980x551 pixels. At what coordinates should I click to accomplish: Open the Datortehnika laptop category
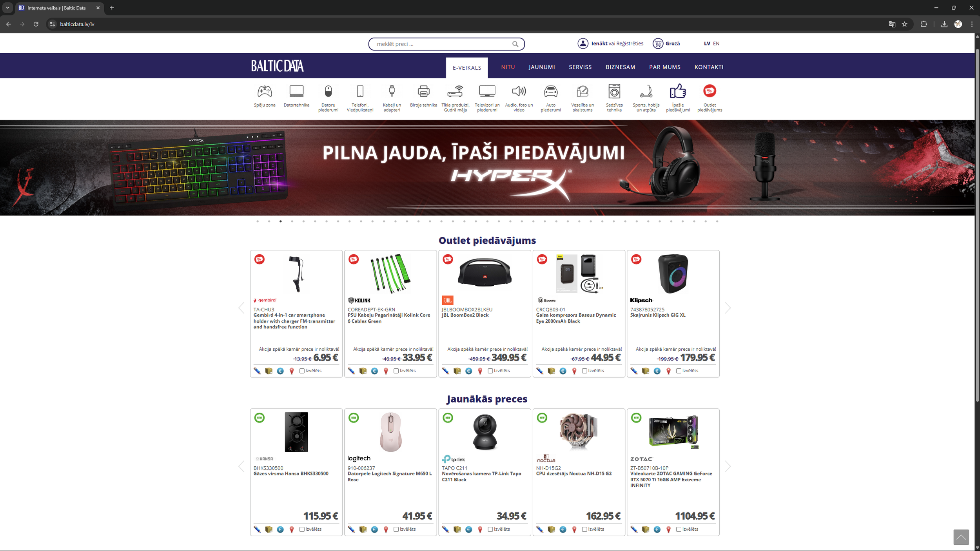[x=296, y=96]
